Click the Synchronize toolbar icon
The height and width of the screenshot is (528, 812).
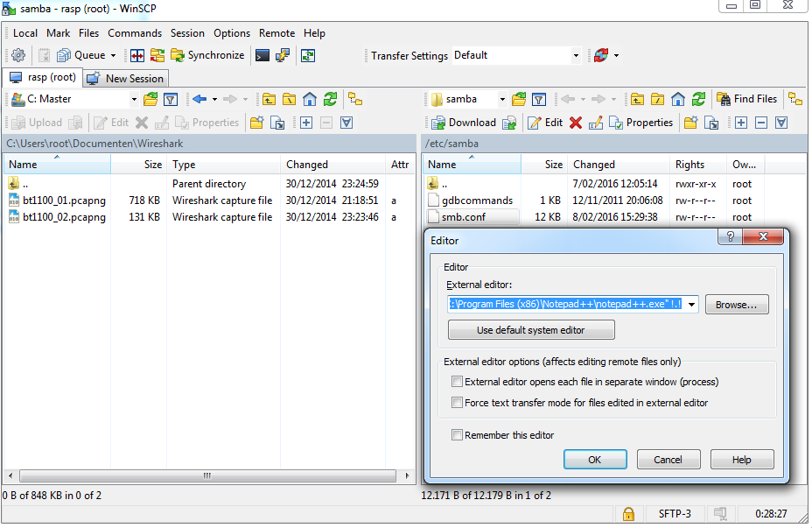[x=207, y=55]
